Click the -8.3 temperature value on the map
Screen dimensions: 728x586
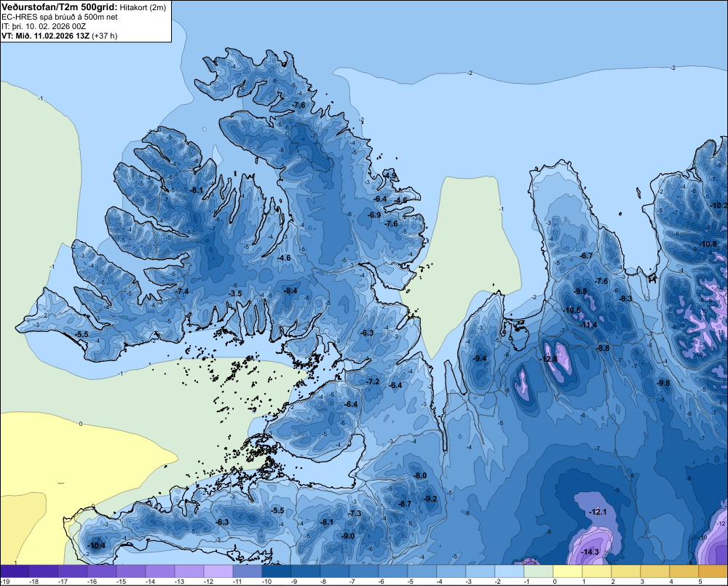click(x=625, y=299)
